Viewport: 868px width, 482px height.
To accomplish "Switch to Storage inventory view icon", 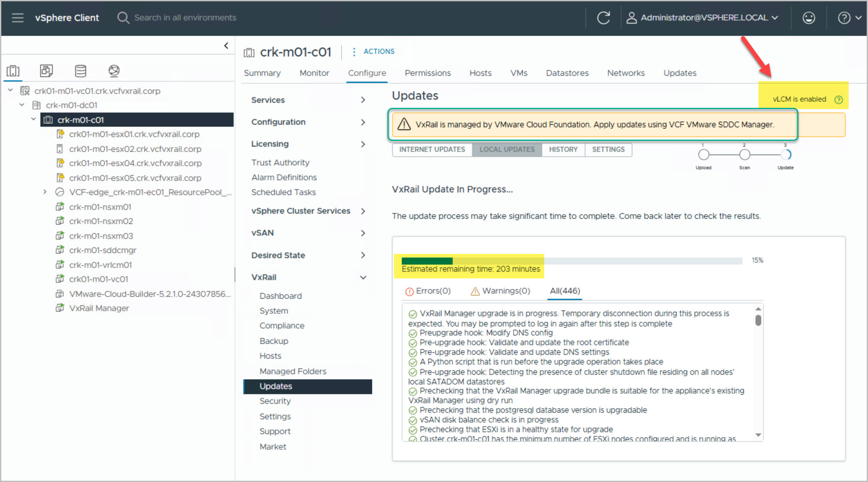I will point(80,71).
